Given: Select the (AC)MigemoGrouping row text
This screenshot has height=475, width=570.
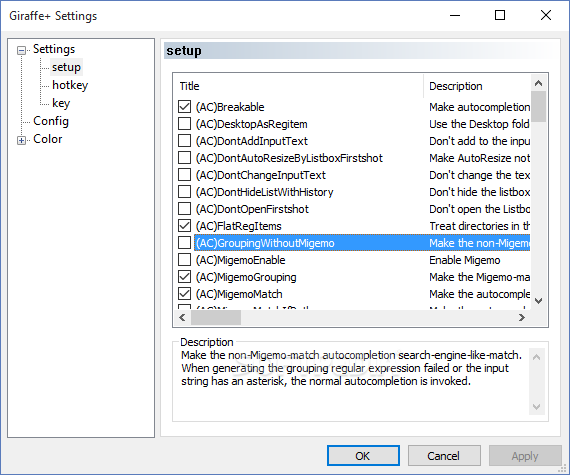Looking at the screenshot, I should (246, 277).
